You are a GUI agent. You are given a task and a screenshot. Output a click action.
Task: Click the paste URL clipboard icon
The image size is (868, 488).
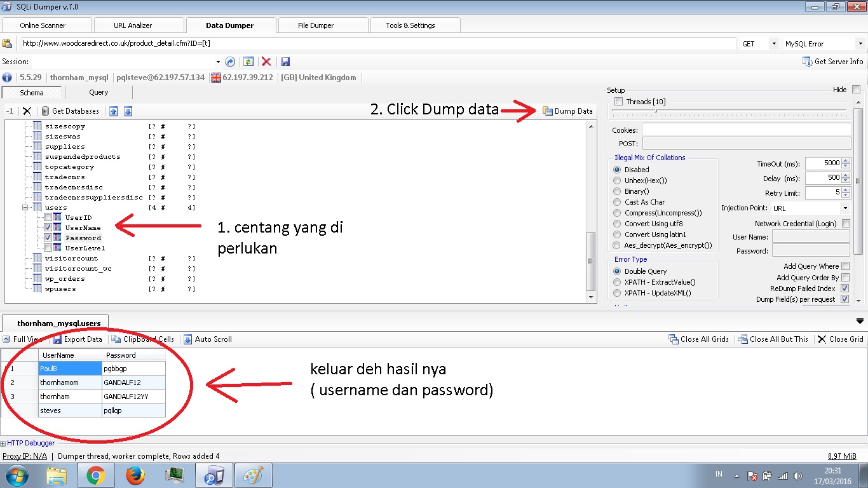7,44
